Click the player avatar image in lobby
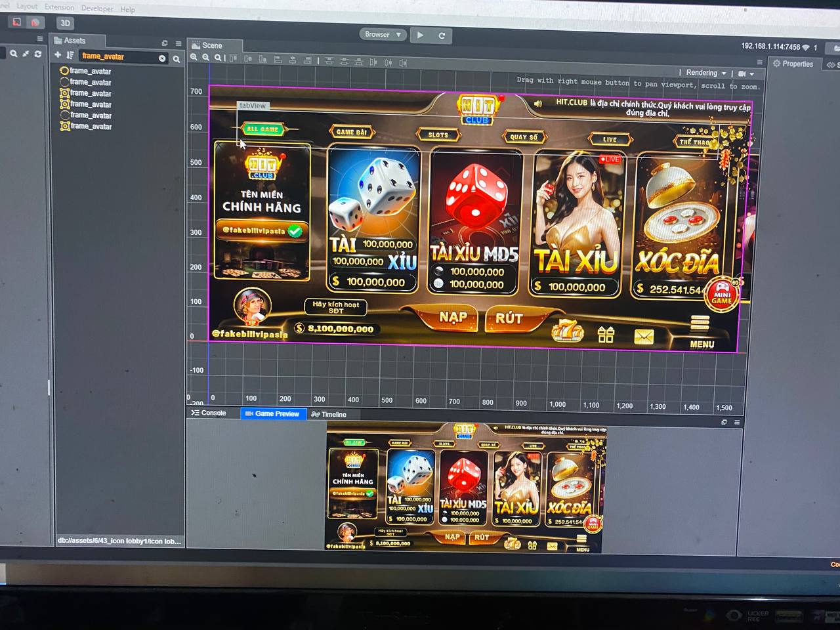This screenshot has height=630, width=840. tap(253, 306)
